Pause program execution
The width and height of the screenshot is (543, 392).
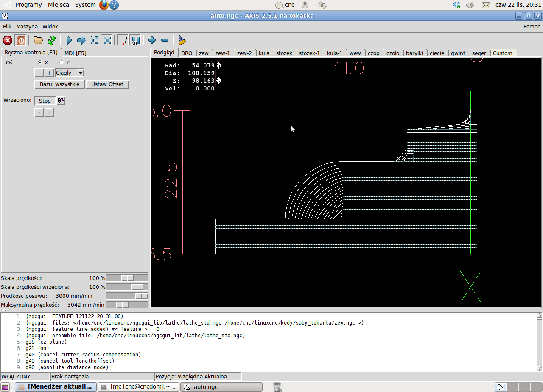94,40
